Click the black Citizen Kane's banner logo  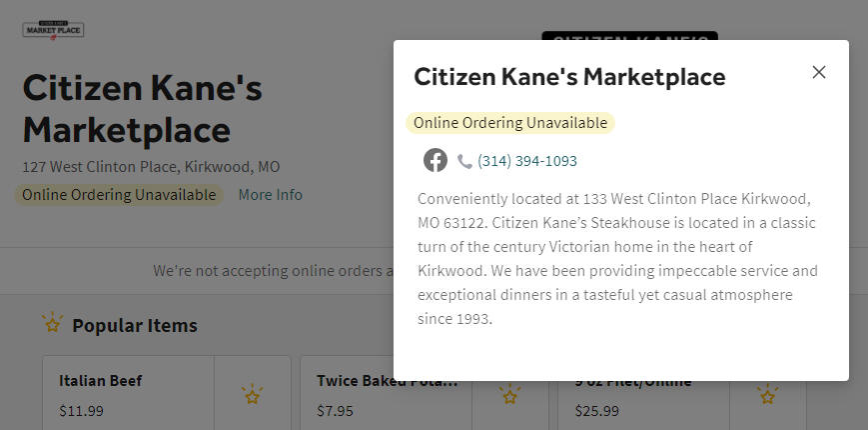[x=629, y=35]
